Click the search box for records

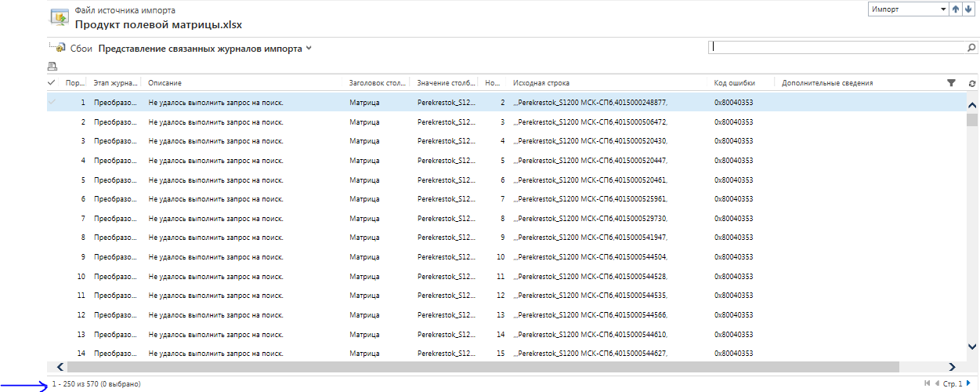click(836, 47)
